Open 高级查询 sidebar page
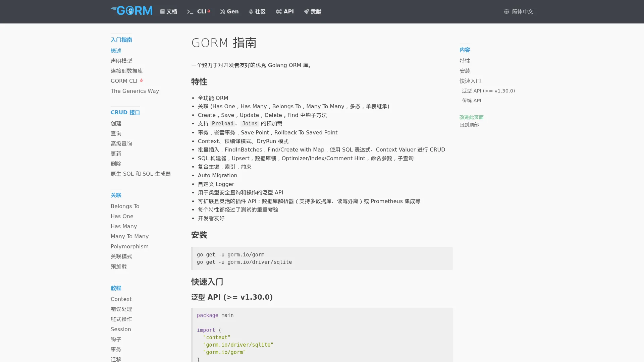644x362 pixels. click(x=121, y=143)
